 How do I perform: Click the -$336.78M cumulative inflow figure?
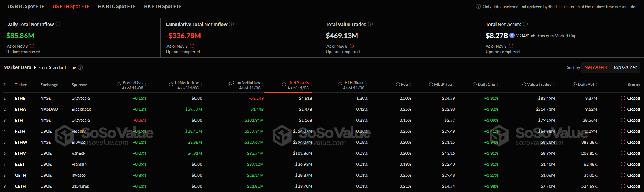tap(183, 36)
